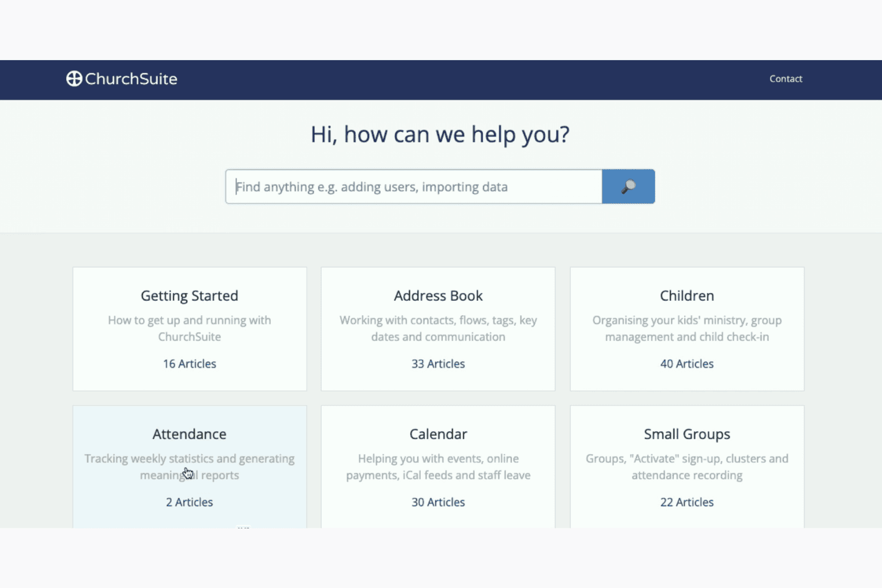Open the Children category card
This screenshot has height=588, width=882.
[687, 329]
